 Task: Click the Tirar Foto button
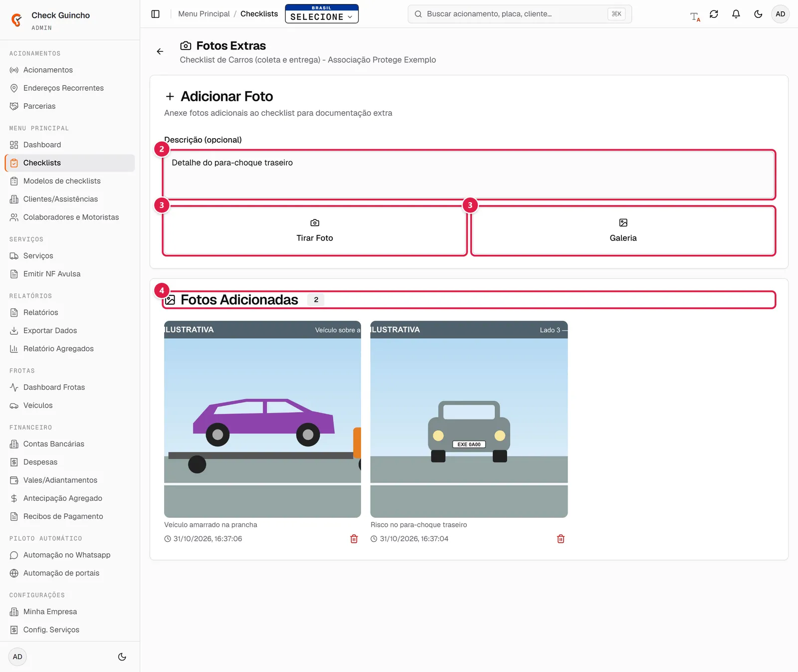tap(315, 230)
